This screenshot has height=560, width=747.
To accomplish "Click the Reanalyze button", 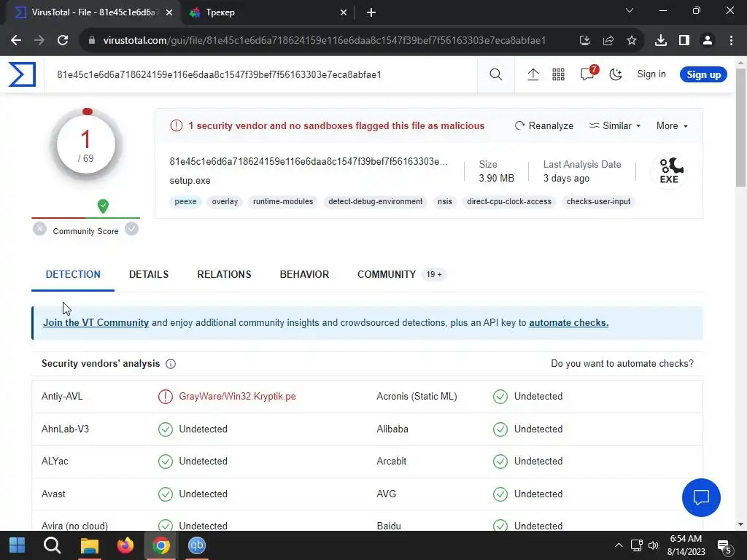I will 544,125.
